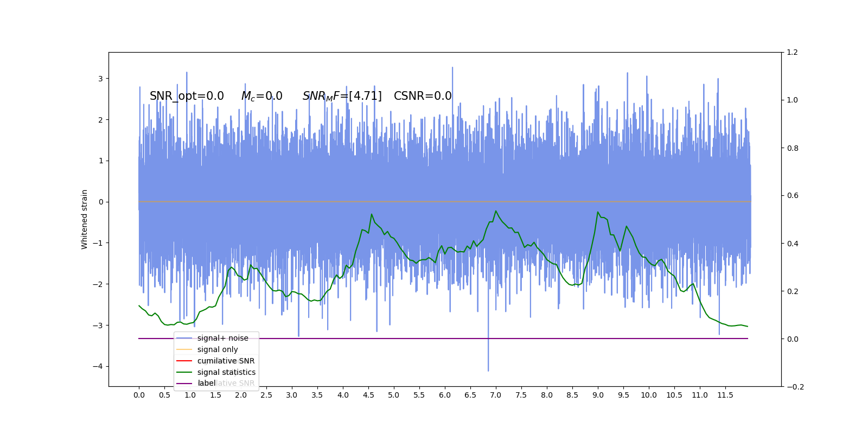Click x-axis tick label '7.0'

(496, 395)
